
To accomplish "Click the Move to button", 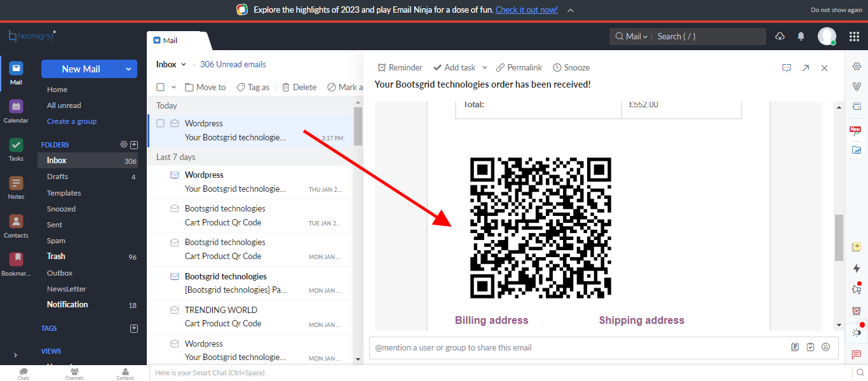I will click(205, 87).
